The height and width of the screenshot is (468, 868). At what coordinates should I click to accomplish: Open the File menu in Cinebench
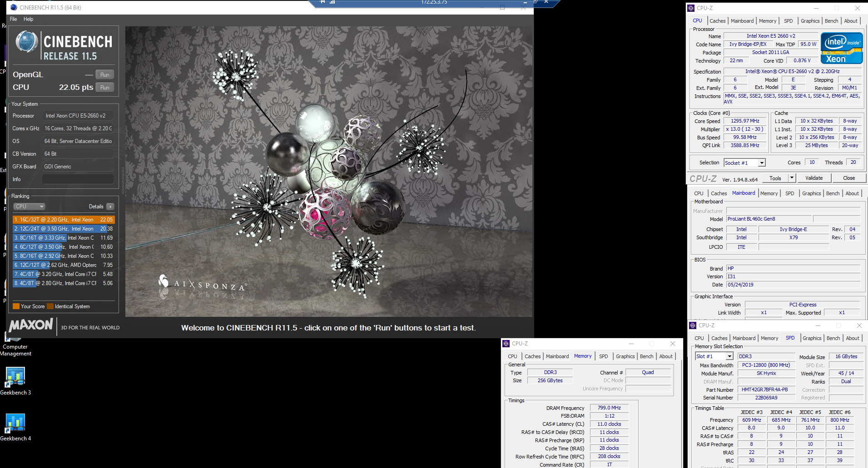(14, 19)
